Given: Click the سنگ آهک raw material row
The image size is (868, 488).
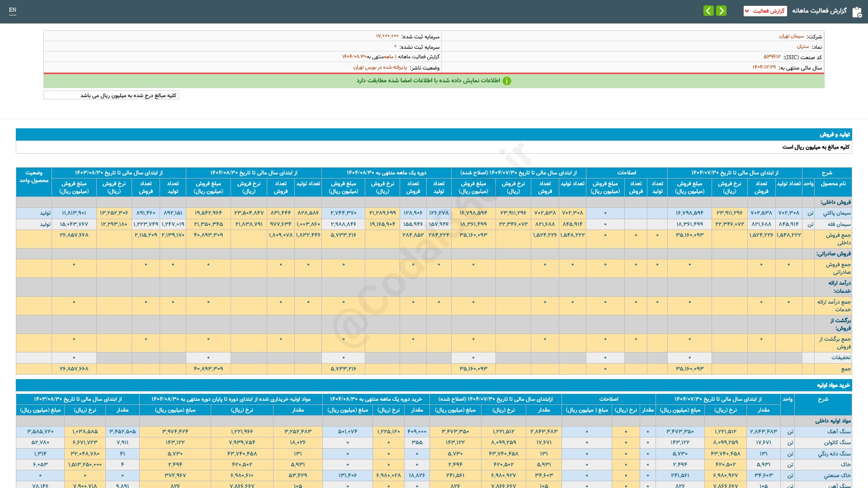Looking at the screenshot, I should click(x=839, y=432).
